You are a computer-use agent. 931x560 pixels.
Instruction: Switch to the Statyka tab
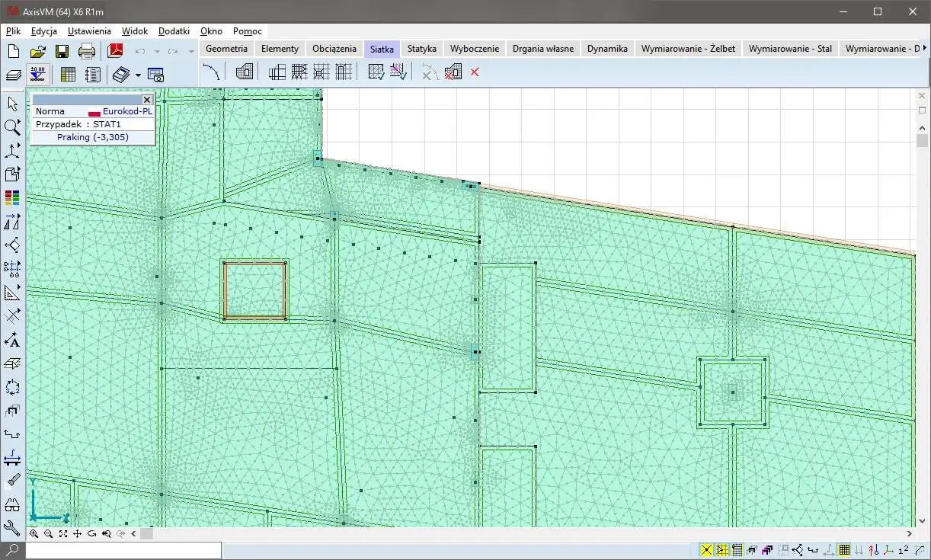pyautogui.click(x=421, y=49)
